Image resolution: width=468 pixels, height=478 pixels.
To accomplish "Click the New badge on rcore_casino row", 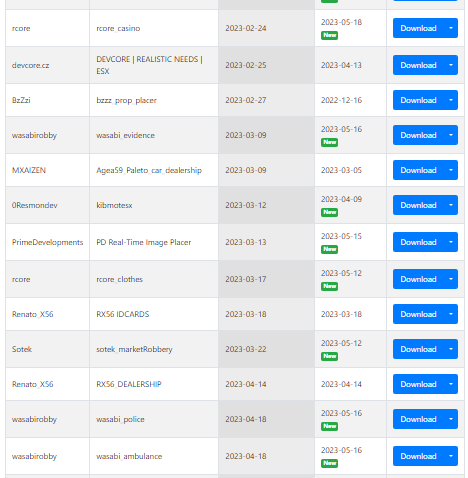I will coord(329,35).
